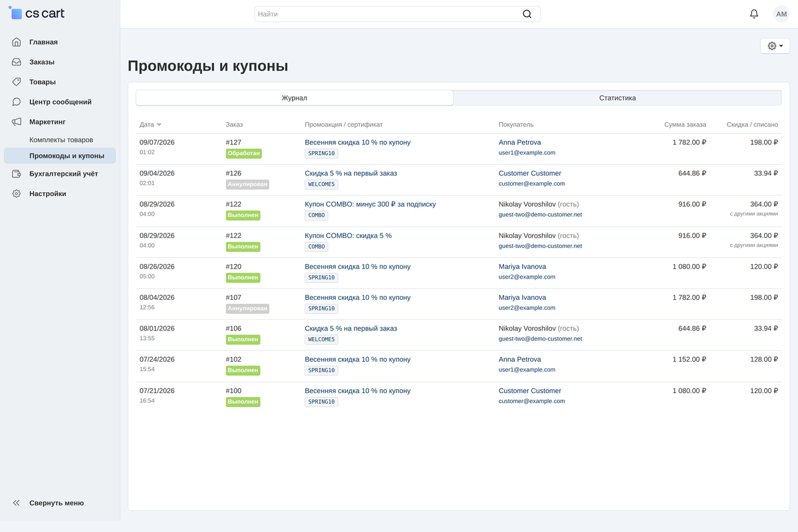This screenshot has height=532, width=798.
Task: Select Промокоды и купоны submenu item
Action: click(x=60, y=156)
